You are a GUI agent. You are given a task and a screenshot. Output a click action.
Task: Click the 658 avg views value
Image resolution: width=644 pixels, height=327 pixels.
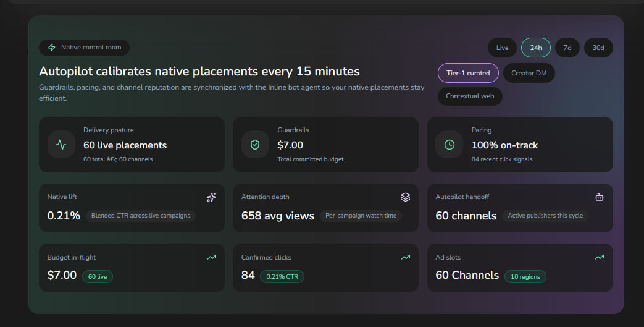[278, 216]
